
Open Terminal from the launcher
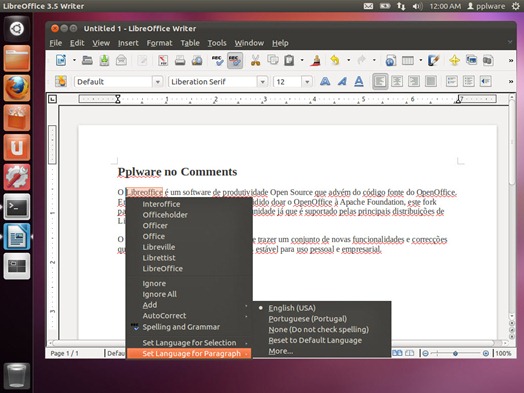tap(17, 207)
